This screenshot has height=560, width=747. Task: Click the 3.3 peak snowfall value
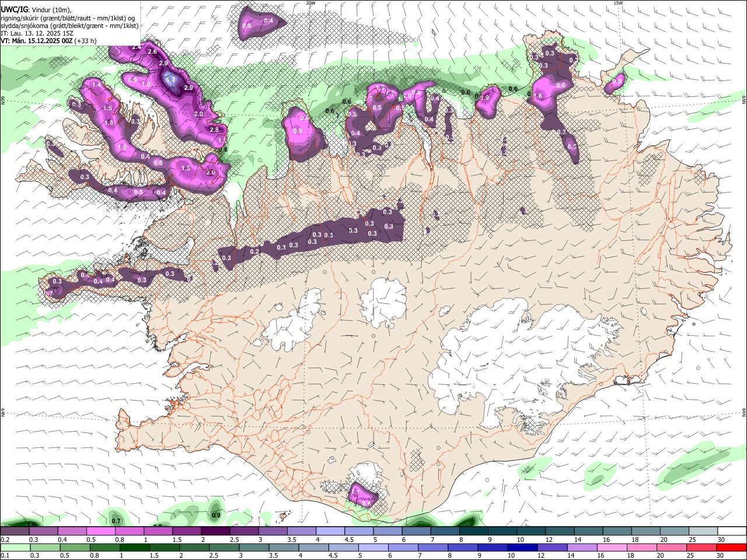tap(171, 79)
